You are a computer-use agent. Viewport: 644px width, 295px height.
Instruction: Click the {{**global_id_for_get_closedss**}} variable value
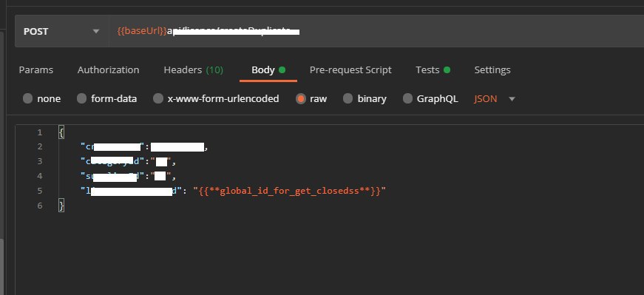coord(290,191)
